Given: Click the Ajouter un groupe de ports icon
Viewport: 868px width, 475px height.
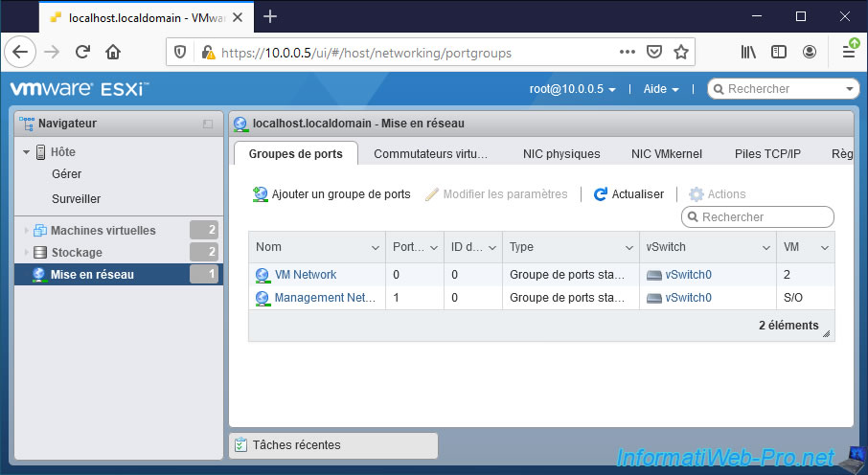Looking at the screenshot, I should pos(261,194).
